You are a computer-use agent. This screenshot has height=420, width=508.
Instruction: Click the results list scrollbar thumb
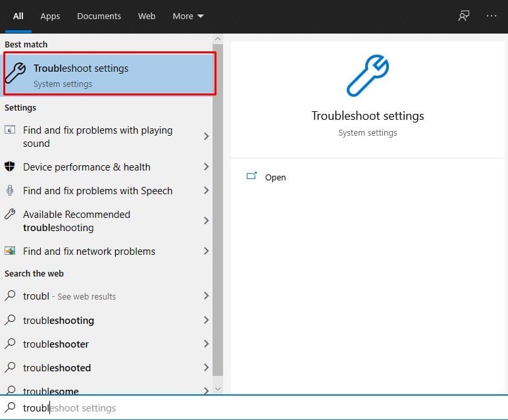point(218,211)
